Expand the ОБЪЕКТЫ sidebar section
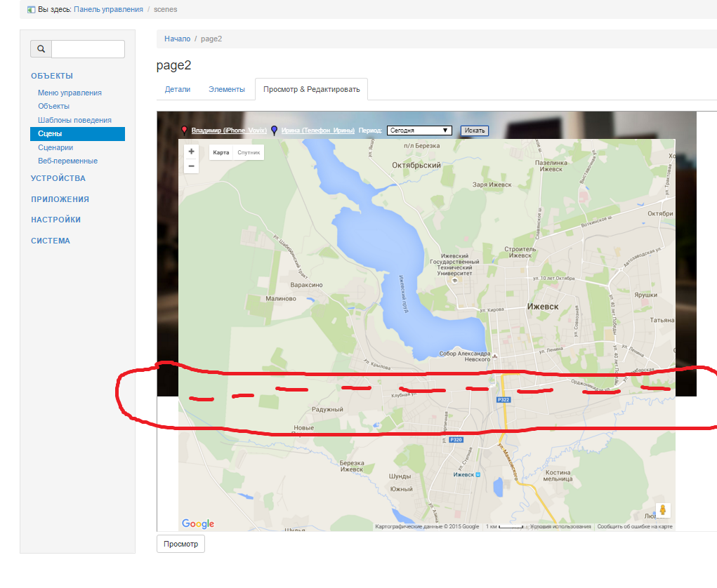This screenshot has height=588, width=717. coord(52,76)
